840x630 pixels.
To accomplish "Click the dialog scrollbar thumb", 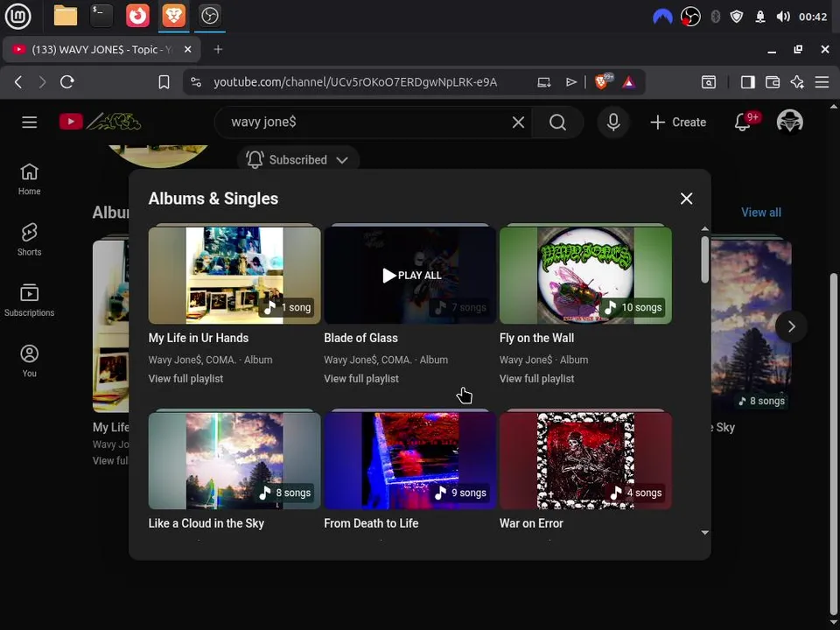I will pos(705,259).
